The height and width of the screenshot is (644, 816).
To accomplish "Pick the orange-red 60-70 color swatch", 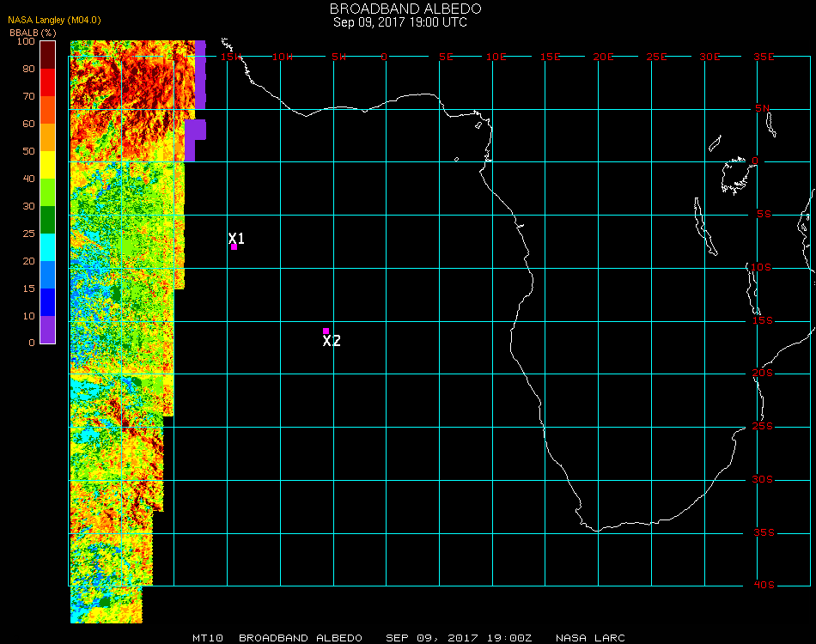I will (48, 110).
